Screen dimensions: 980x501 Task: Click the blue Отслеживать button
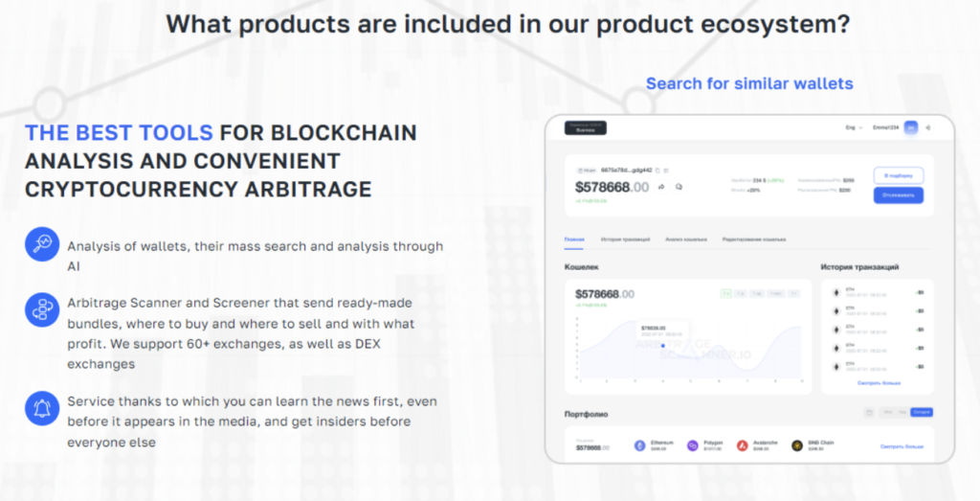[898, 195]
